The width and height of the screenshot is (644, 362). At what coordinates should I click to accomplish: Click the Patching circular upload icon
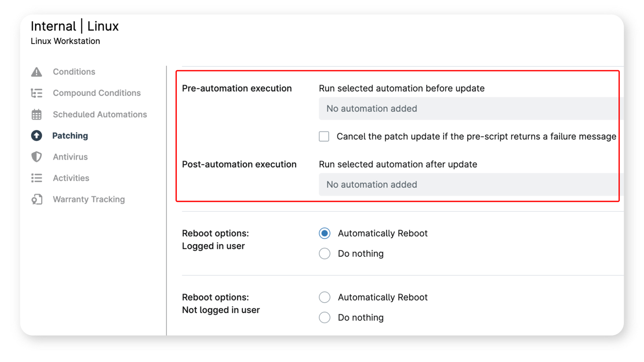(x=36, y=135)
